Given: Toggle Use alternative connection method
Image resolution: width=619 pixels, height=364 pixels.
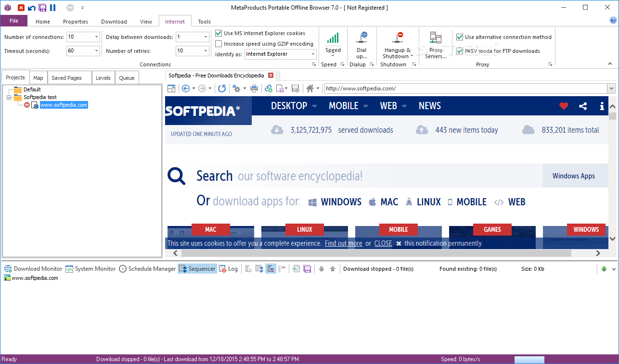Looking at the screenshot, I should point(460,37).
